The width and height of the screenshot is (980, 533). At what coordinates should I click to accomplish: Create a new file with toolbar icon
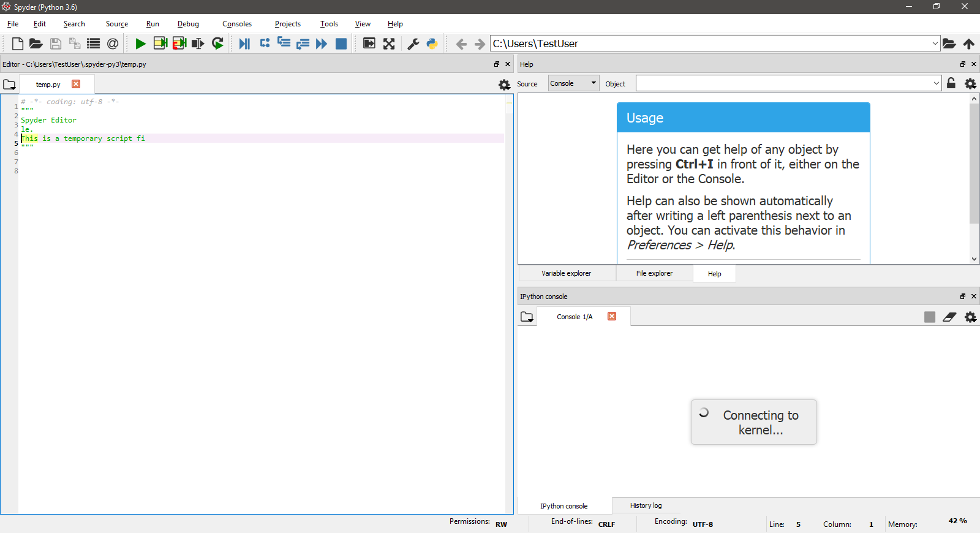point(18,43)
